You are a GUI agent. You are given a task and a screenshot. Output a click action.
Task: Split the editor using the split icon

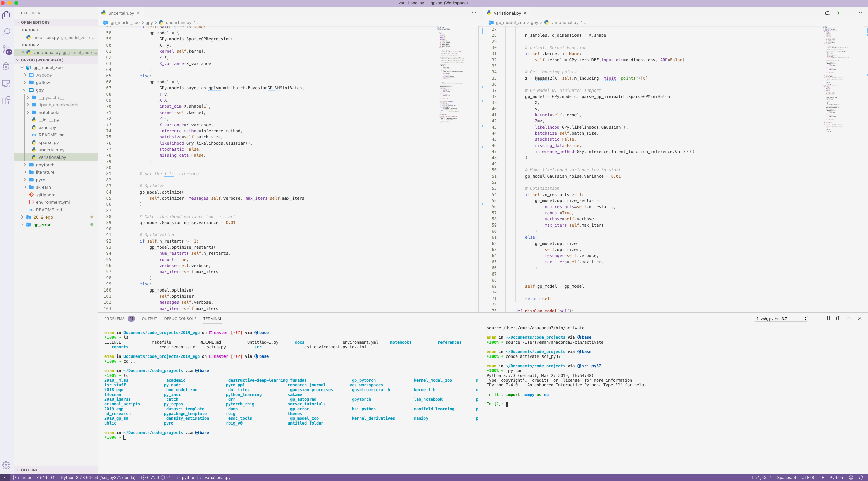point(849,13)
